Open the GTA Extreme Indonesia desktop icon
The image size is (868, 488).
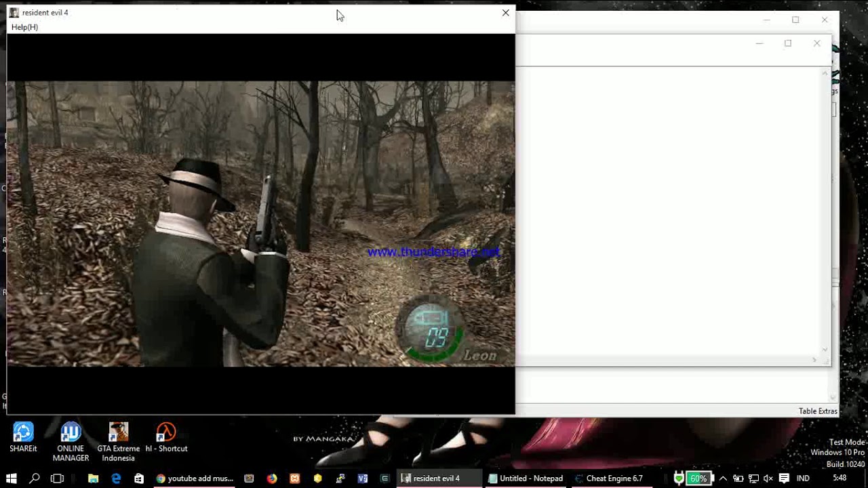click(x=118, y=442)
